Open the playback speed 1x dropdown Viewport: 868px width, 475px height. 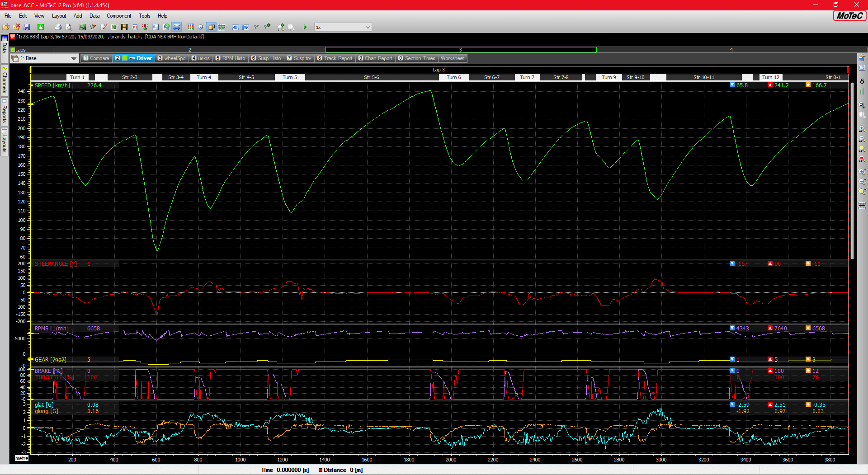(x=367, y=27)
